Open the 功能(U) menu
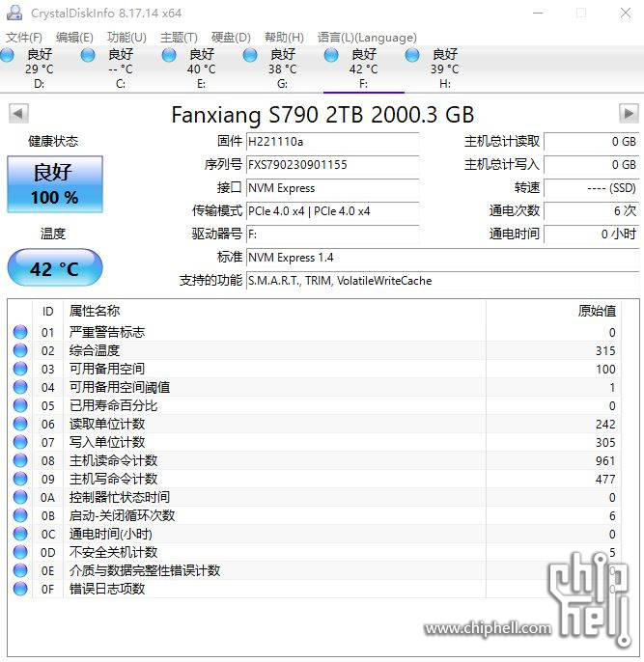The image size is (644, 662). [126, 38]
